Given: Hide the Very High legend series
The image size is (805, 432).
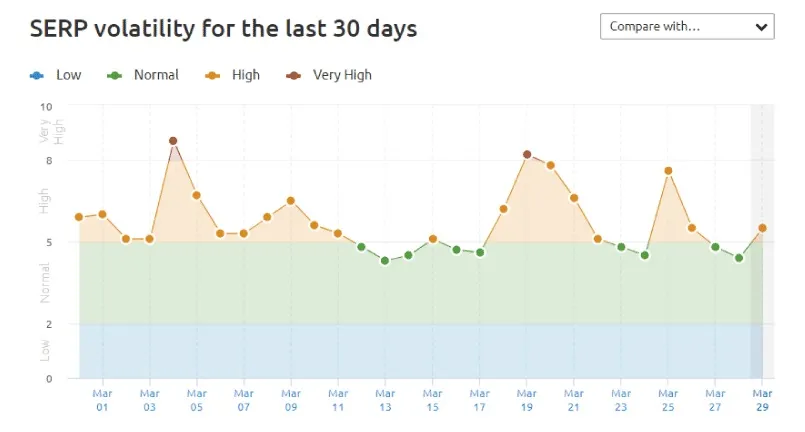Looking at the screenshot, I should pos(342,75).
